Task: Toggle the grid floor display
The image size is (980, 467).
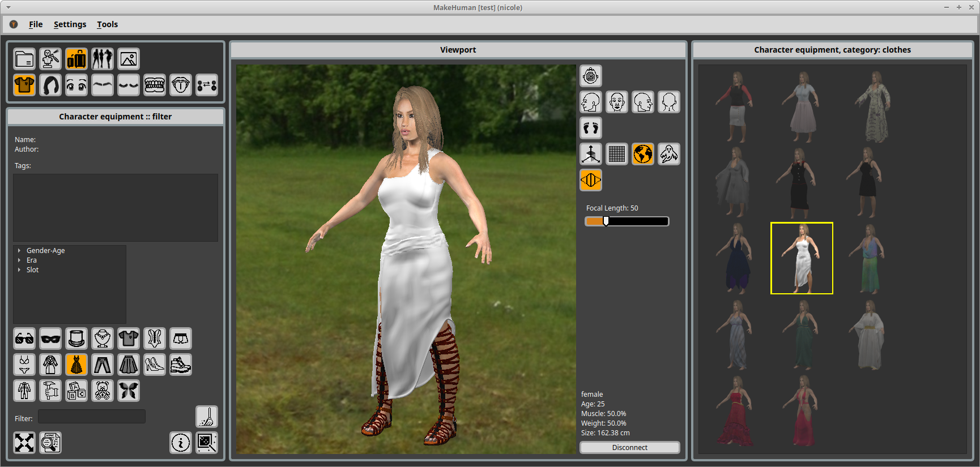Action: 617,154
